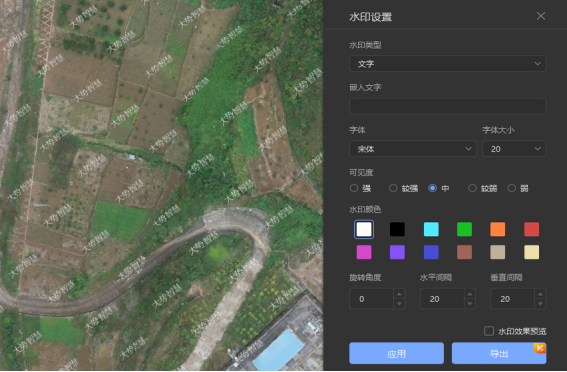Choose the pale yellow watermark color swatch
The image size is (567, 372).
(x=532, y=252)
